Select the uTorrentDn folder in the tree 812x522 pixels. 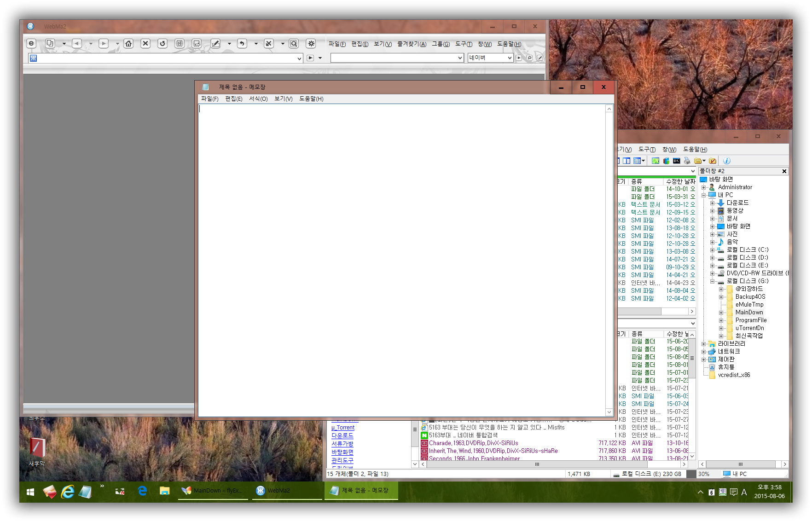coord(749,328)
